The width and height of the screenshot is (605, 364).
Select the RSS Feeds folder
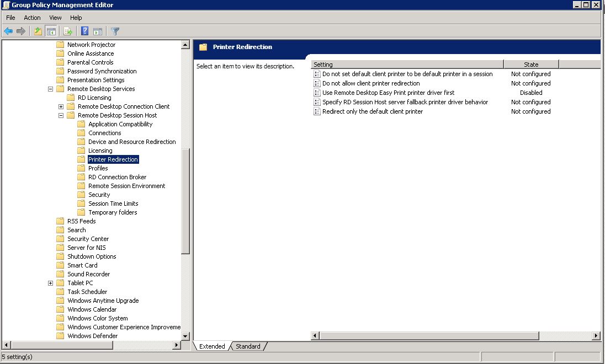click(x=81, y=221)
